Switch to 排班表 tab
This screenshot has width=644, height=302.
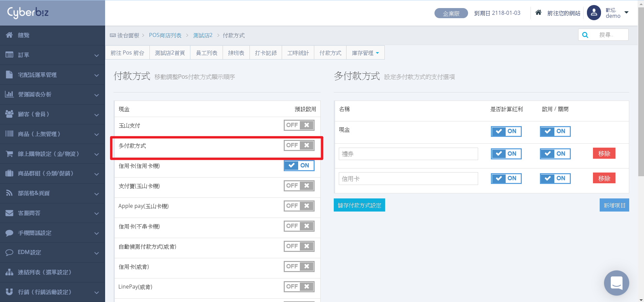236,53
